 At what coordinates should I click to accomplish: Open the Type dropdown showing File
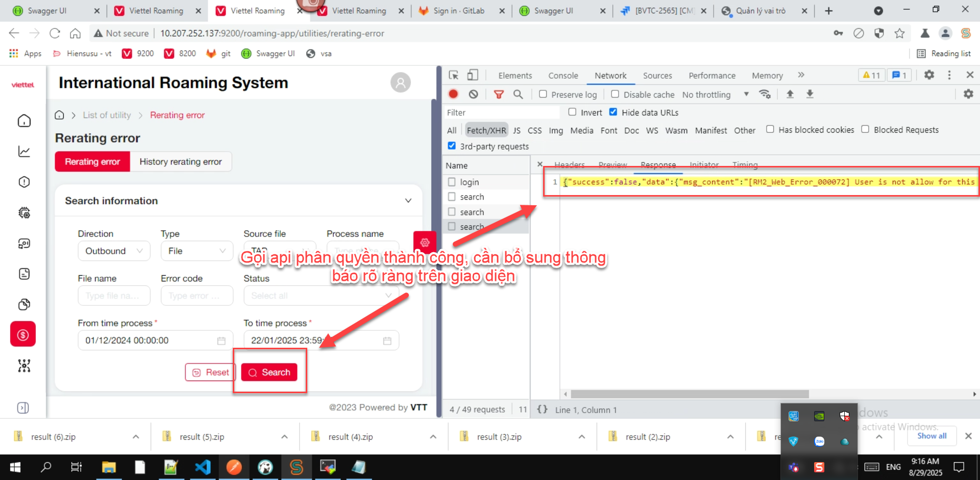[x=197, y=251]
